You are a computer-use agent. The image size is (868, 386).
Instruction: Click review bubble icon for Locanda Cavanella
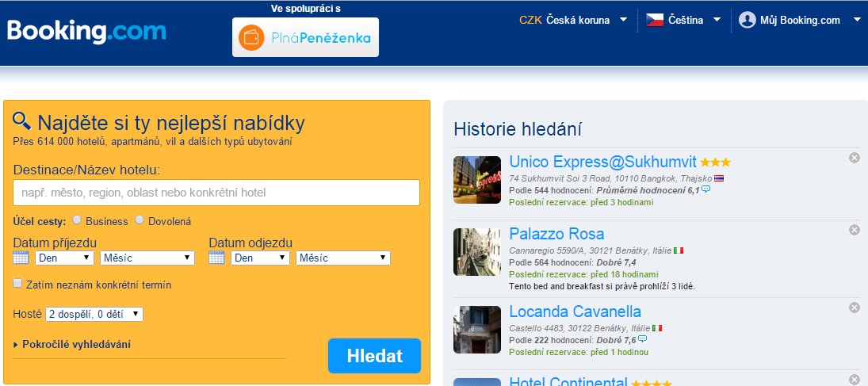pyautogui.click(x=642, y=339)
